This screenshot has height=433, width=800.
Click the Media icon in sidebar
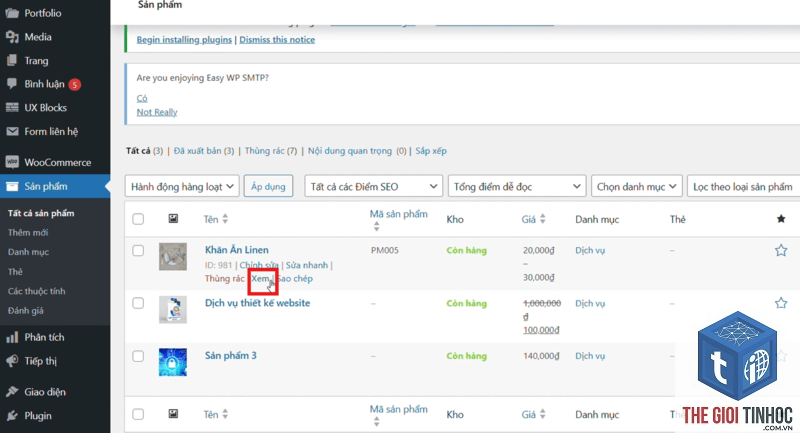[12, 37]
